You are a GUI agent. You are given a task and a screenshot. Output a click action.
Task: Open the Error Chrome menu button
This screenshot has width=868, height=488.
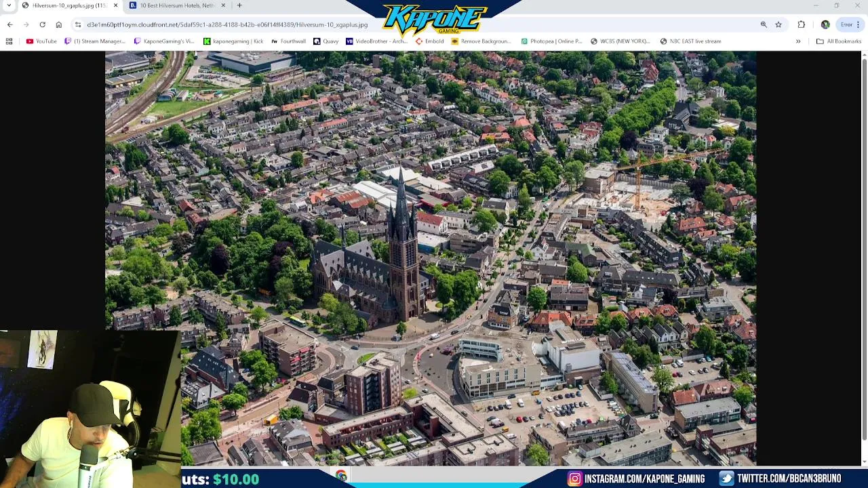pos(850,24)
